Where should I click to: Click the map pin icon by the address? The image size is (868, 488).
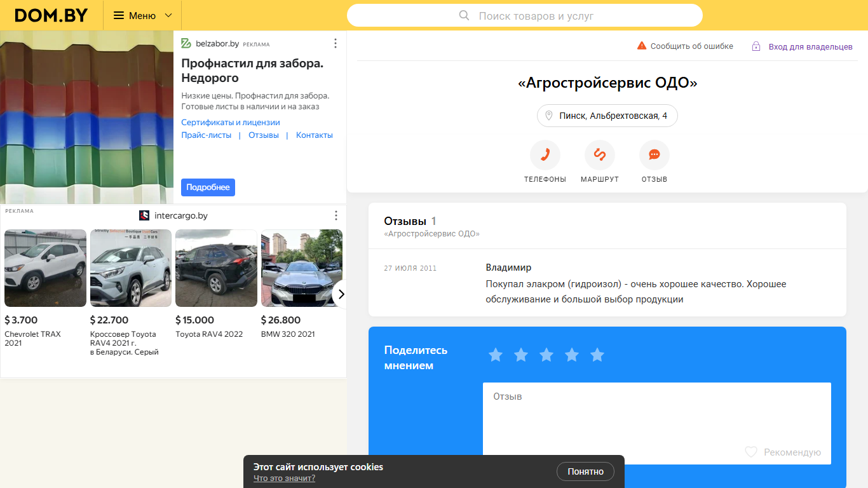pyautogui.click(x=550, y=116)
